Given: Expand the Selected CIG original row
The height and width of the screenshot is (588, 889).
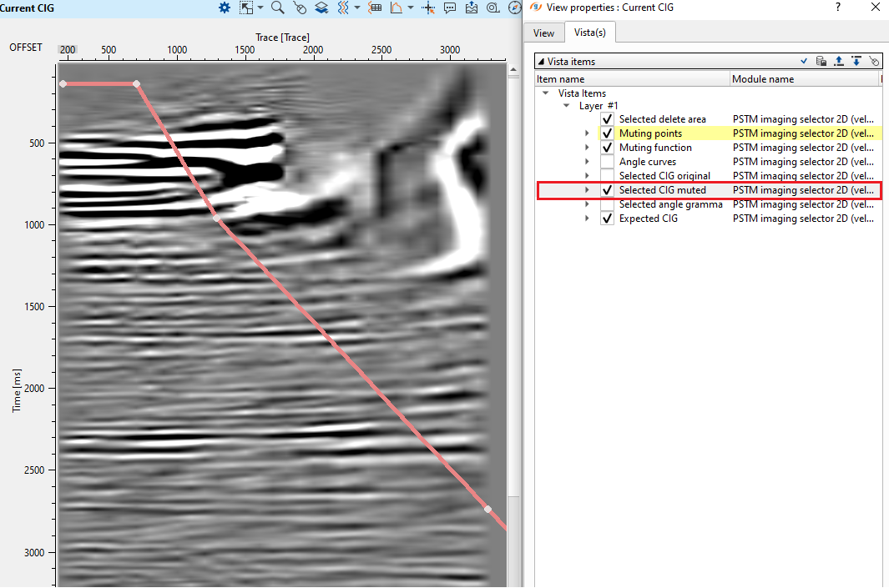Looking at the screenshot, I should [x=587, y=176].
